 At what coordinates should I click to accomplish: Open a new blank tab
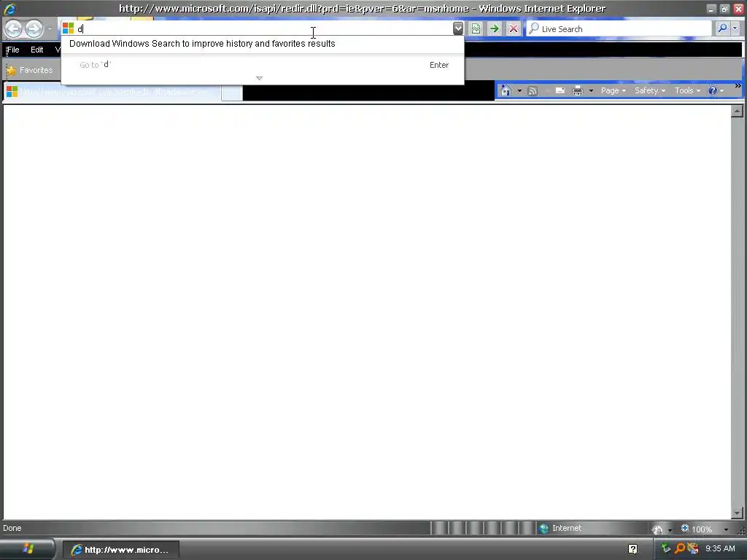232,93
